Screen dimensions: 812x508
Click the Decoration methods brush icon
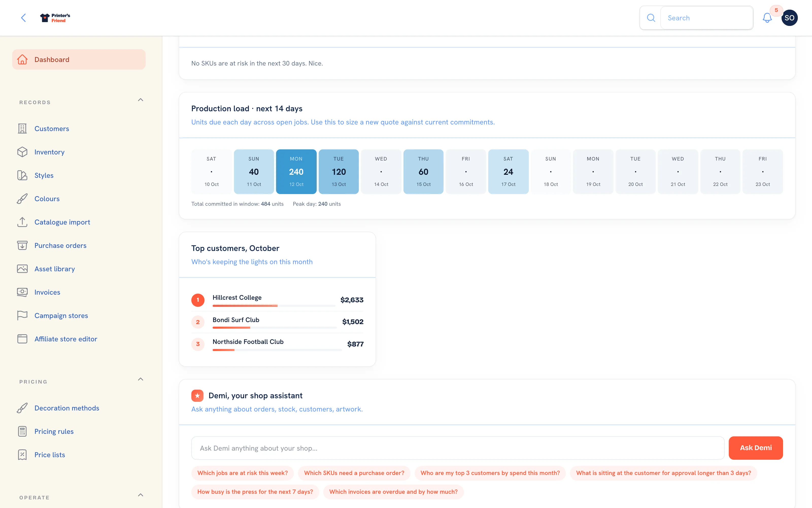[x=23, y=408]
